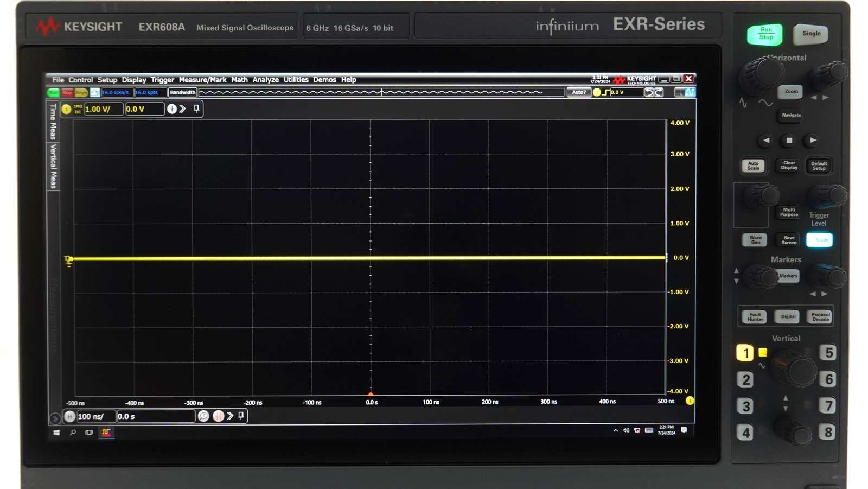Pin the channel settings bar
The width and height of the screenshot is (868, 489).
pos(196,109)
